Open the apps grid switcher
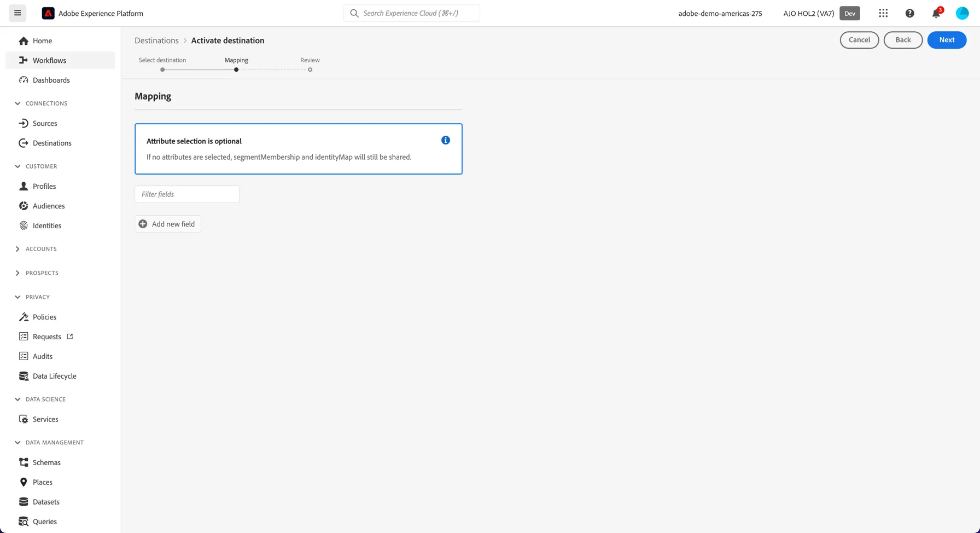The image size is (980, 533). (x=883, y=13)
